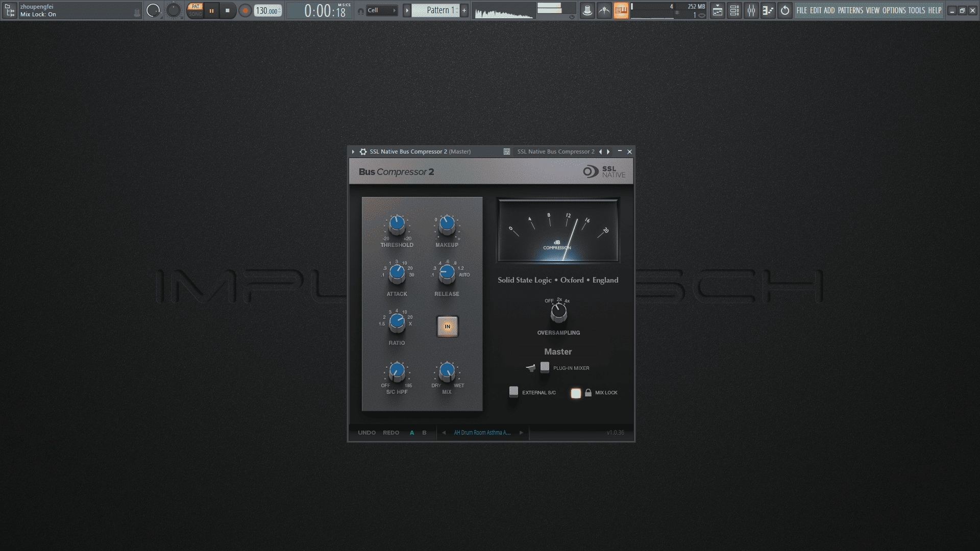Toggle the EXTERNAL S/C switch
980x551 pixels.
pos(513,392)
